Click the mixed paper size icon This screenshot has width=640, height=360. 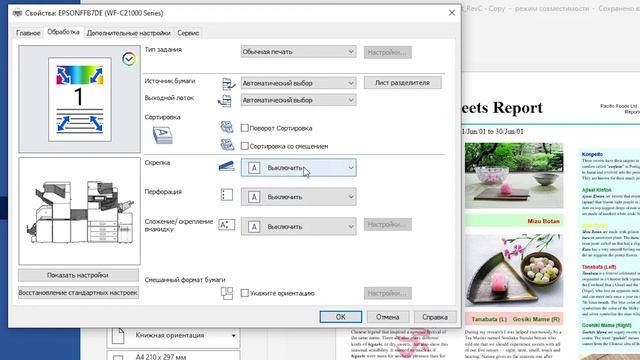[227, 293]
